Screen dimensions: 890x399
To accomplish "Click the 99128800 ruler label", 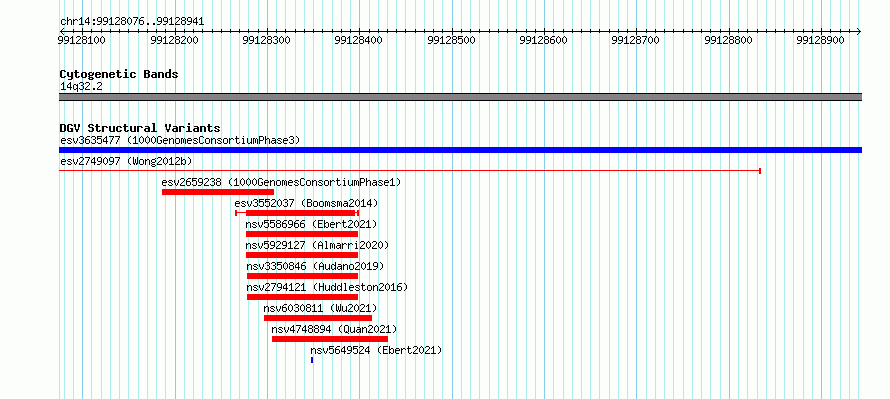I will (x=728, y=40).
